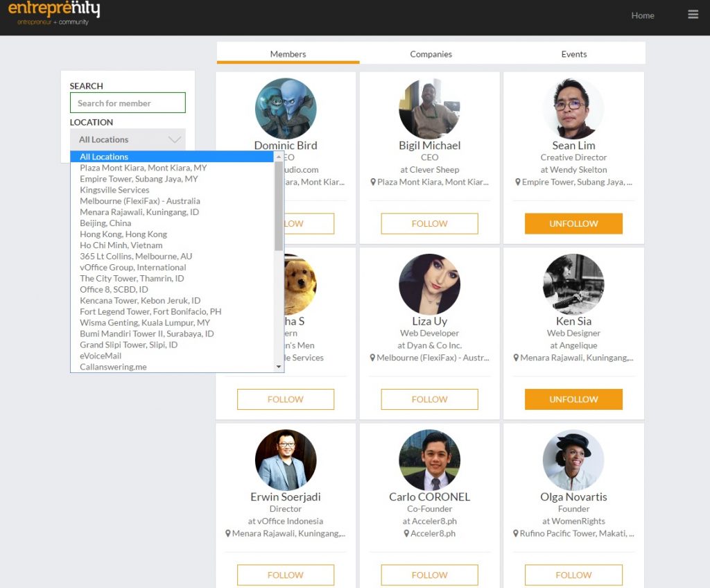Select All Locations option in list
Image resolution: width=710 pixels, height=588 pixels.
[x=172, y=157]
